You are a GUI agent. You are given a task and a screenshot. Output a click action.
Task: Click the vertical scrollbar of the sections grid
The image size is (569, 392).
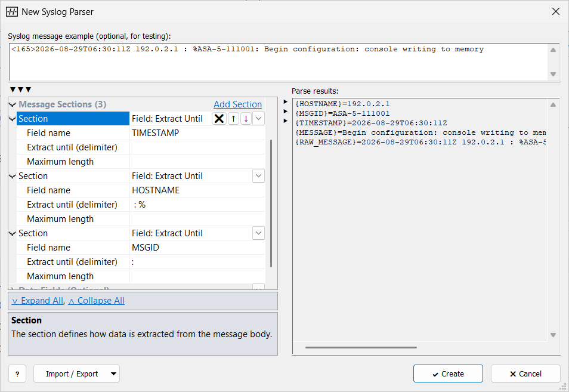[x=271, y=203]
